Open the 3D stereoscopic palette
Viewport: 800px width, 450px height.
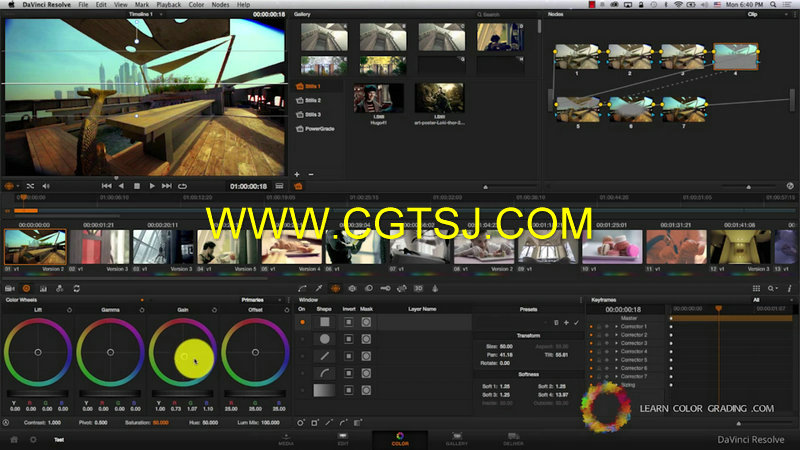coord(418,288)
